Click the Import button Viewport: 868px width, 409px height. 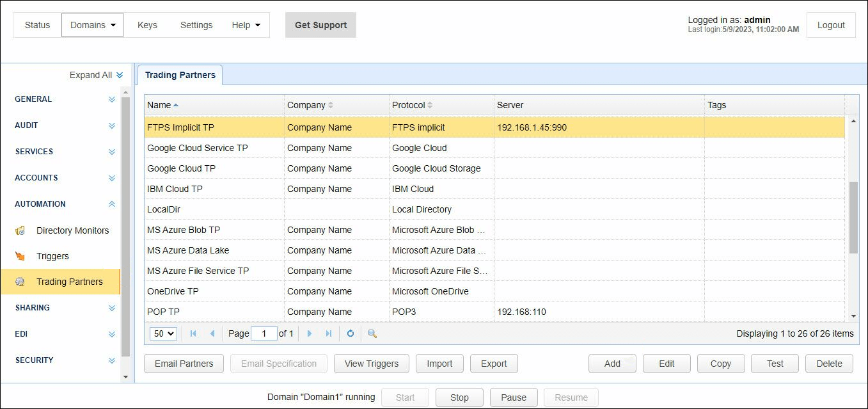(439, 364)
